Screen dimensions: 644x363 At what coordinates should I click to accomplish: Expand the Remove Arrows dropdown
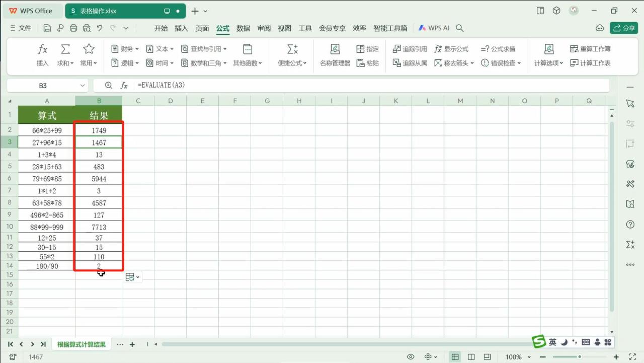click(454, 63)
